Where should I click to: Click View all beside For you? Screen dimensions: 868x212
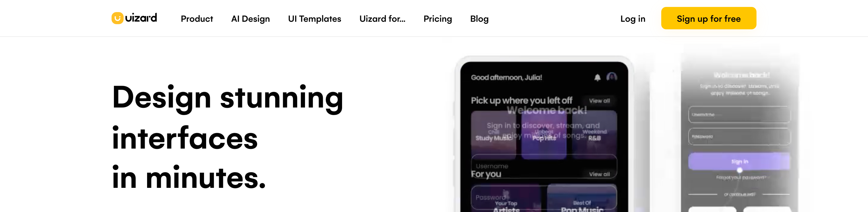tap(599, 174)
